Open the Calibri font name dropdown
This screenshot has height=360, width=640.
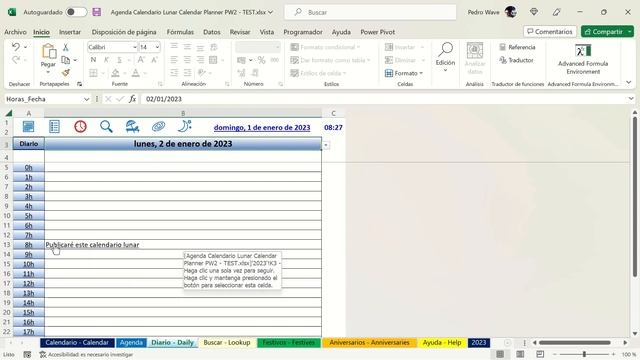click(135, 47)
